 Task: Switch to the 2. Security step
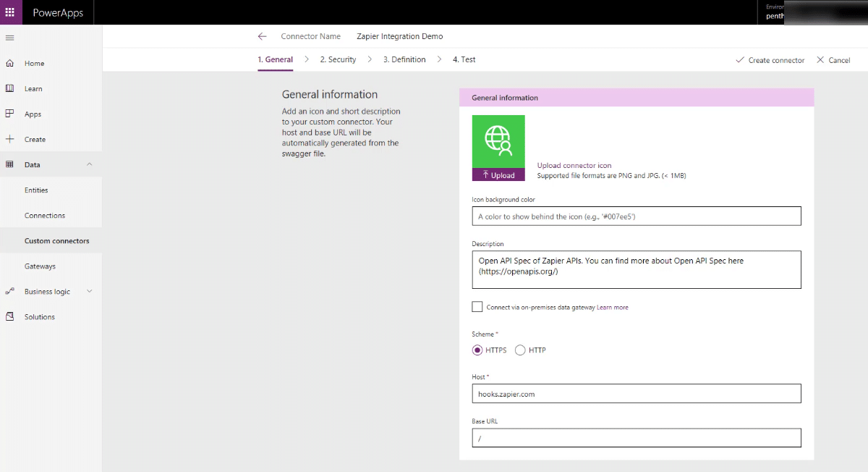coord(338,59)
